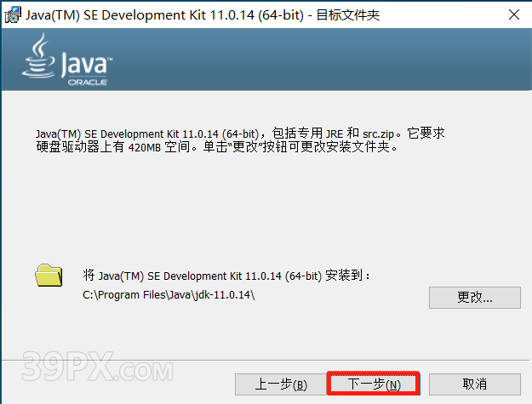Open the 更改... change folder button
Image resolution: width=532 pixels, height=404 pixels.
coord(475,297)
